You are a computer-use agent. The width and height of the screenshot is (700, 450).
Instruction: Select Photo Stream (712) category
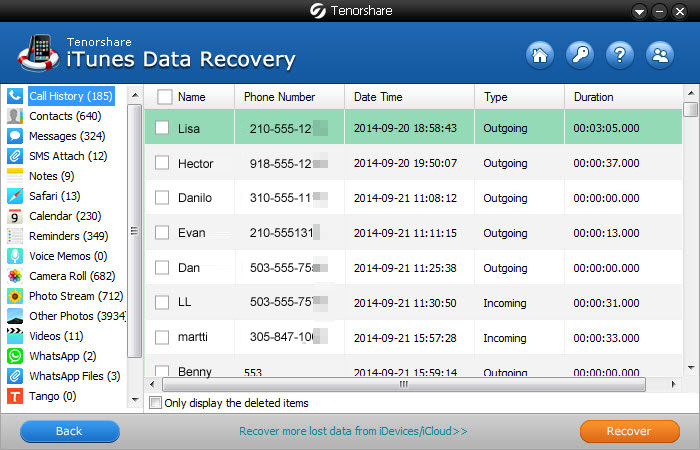(76, 296)
